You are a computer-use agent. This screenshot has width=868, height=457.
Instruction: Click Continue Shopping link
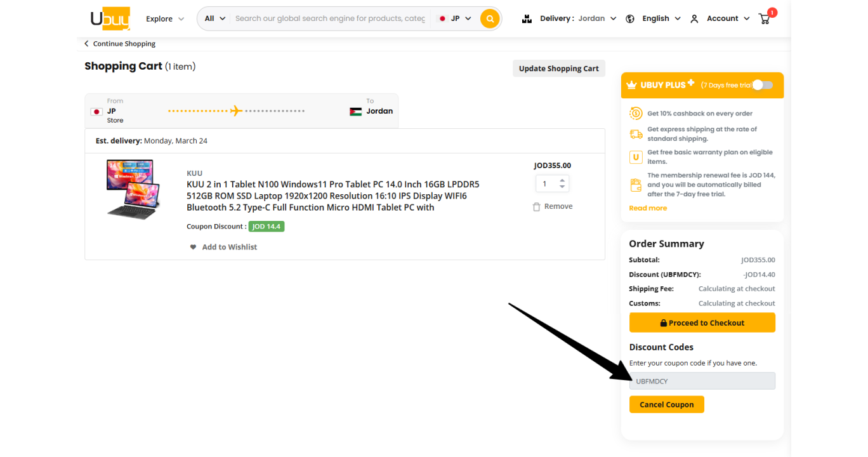click(x=124, y=44)
